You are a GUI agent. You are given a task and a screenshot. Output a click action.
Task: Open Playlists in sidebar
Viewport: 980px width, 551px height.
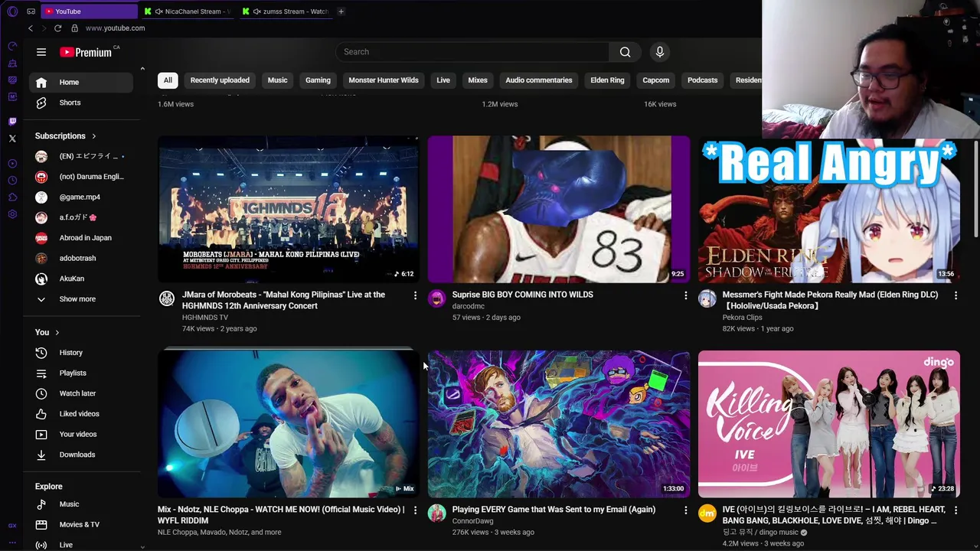click(80, 373)
